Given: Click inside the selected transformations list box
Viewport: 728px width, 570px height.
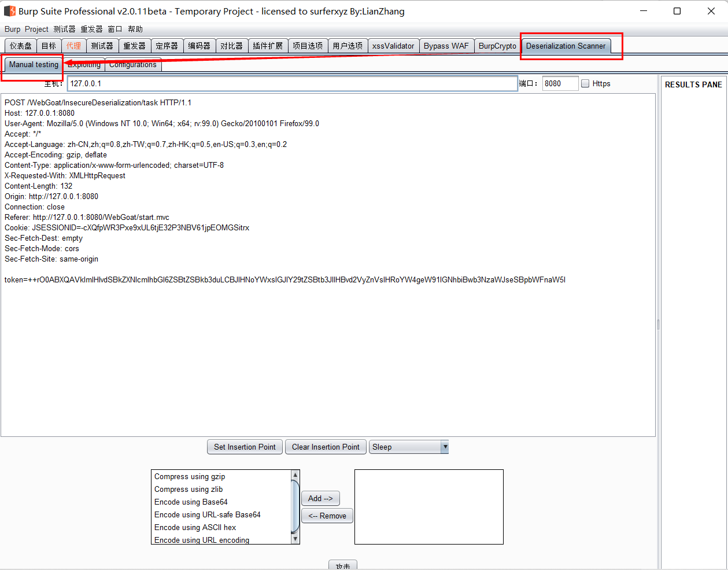Looking at the screenshot, I should click(428, 507).
